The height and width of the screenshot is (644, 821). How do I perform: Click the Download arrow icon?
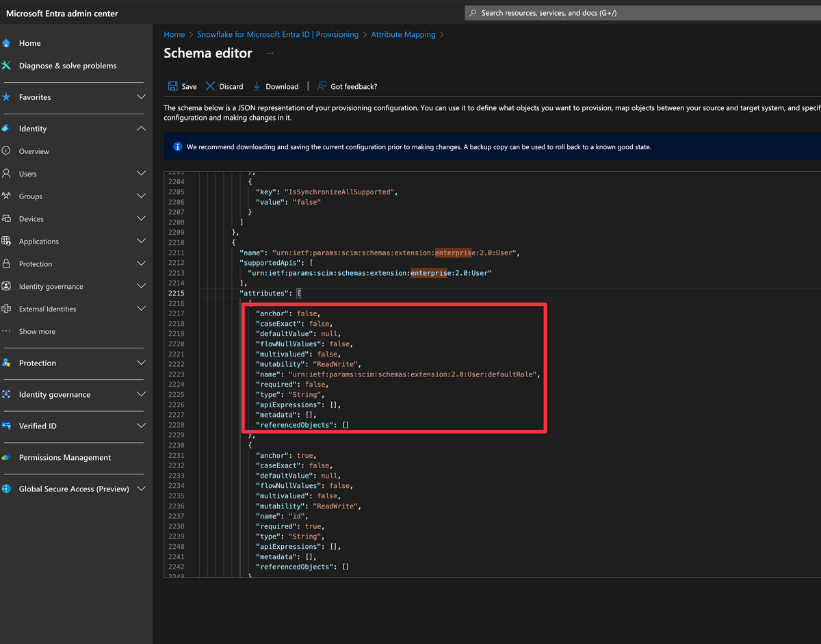coord(257,86)
